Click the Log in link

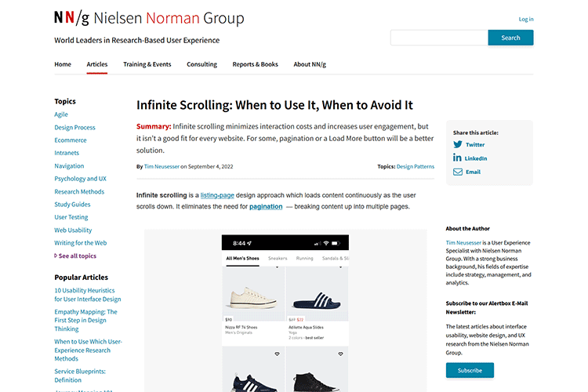click(525, 19)
